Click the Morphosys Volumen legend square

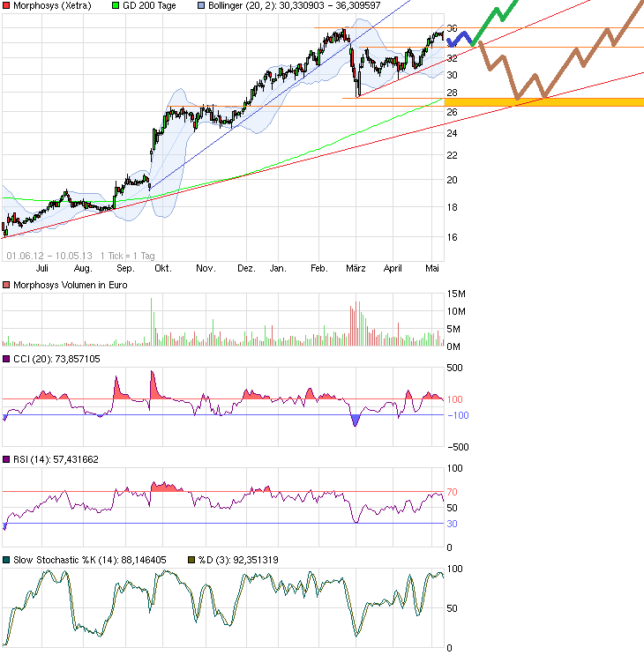(6, 285)
